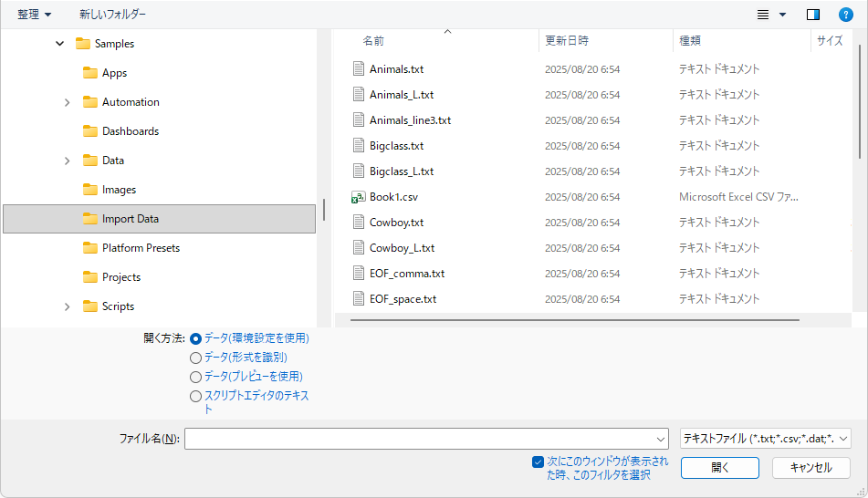Click the Animals_line3.txt file icon
Screen dimensions: 868x498
pos(359,119)
